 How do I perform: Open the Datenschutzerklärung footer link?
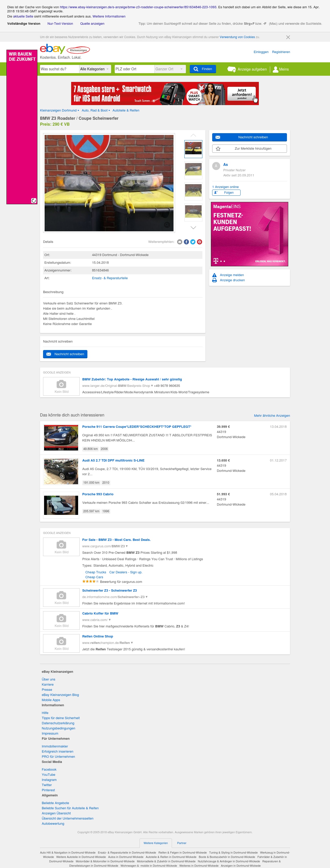pos(58,723)
